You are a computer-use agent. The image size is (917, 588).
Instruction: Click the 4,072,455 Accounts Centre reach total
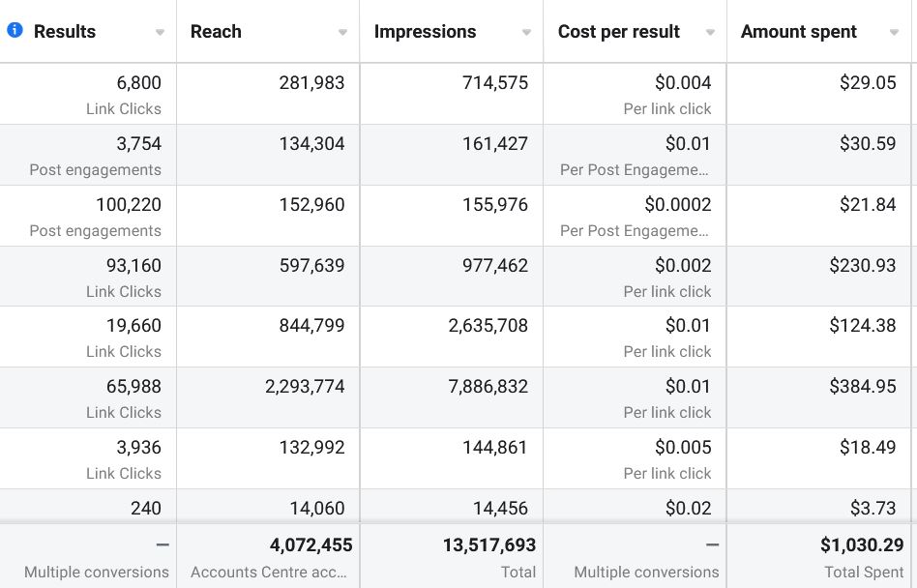pos(310,546)
